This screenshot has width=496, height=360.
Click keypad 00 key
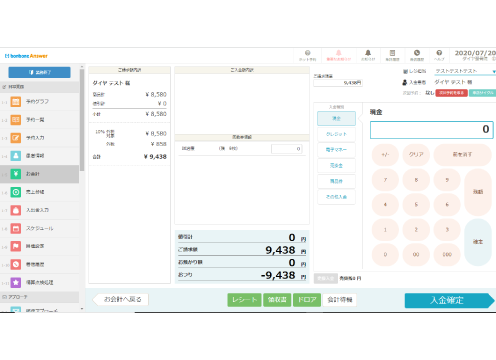pyautogui.click(x=416, y=255)
